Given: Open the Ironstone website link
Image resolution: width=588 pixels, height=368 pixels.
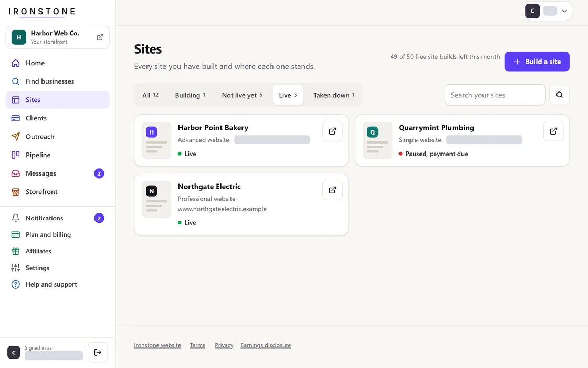Looking at the screenshot, I should pos(157,345).
